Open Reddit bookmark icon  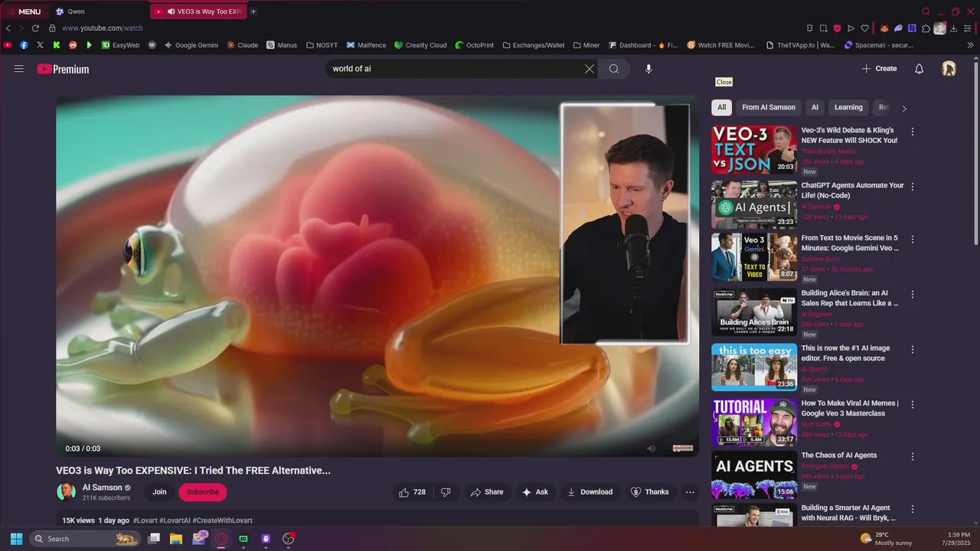(73, 45)
